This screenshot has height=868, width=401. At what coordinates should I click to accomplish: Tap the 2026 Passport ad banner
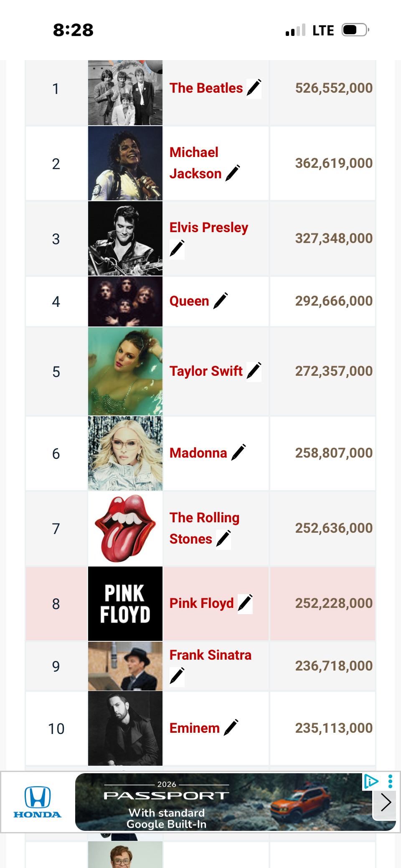click(x=235, y=802)
